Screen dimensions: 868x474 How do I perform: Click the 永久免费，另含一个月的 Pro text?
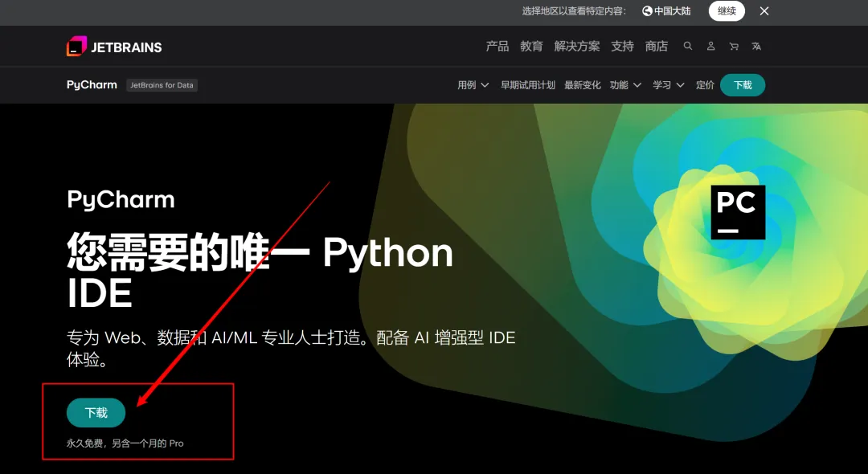click(x=125, y=443)
